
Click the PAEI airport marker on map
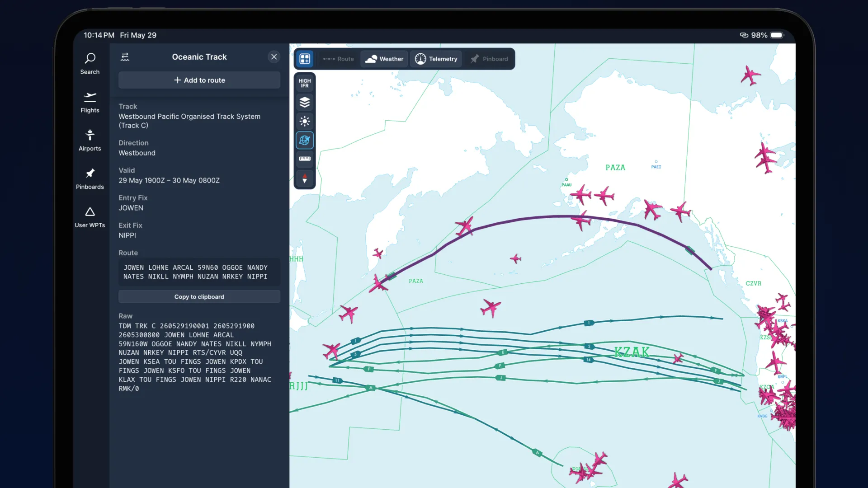(x=656, y=164)
